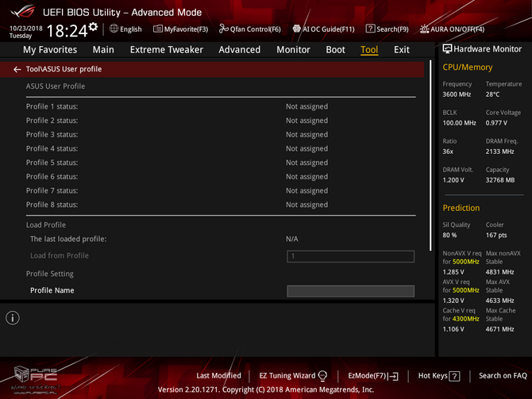This screenshot has height=399, width=532.
Task: Click the 4300MHz cache frequency text
Action: coord(466,319)
